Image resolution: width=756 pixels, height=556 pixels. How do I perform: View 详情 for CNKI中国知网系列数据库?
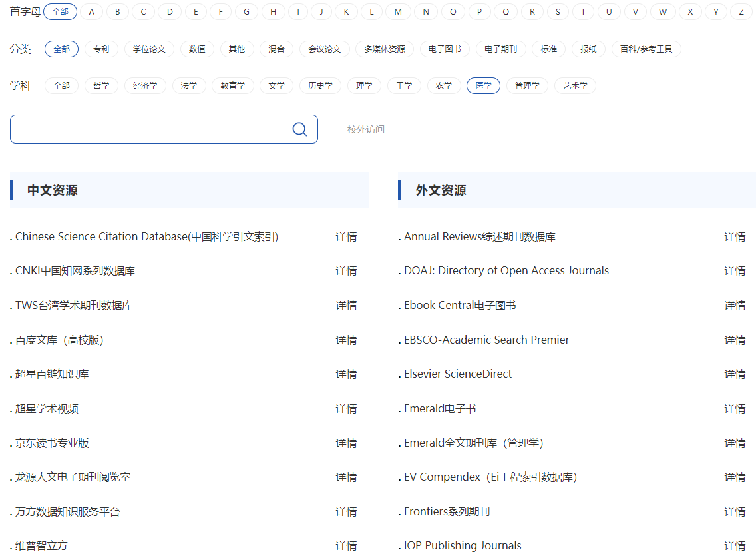tap(346, 271)
